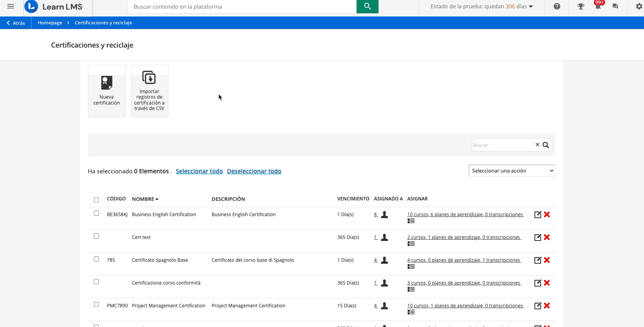
Task: Click code BE3658KJ cell
Action: [117, 215]
